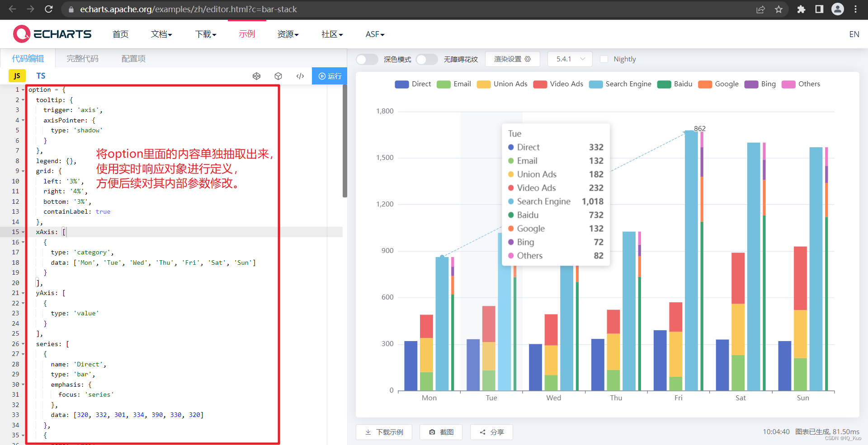Toggle Search Engine series in legend
This screenshot has height=445, width=868.
620,84
